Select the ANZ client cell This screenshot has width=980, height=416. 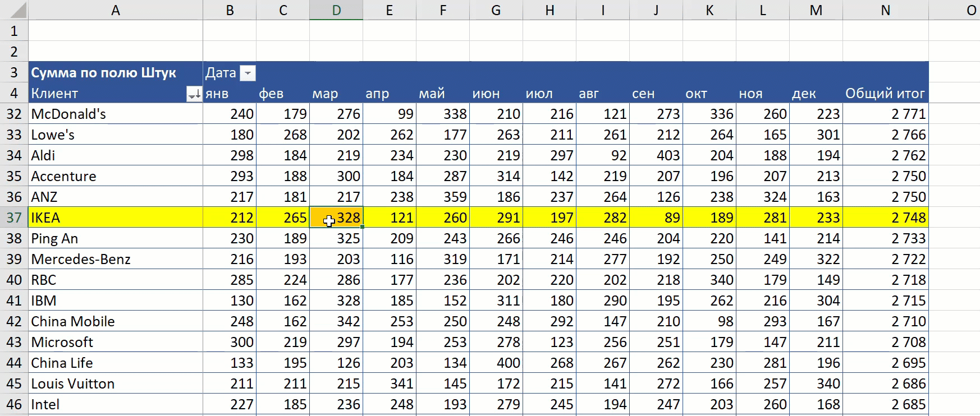pos(116,197)
